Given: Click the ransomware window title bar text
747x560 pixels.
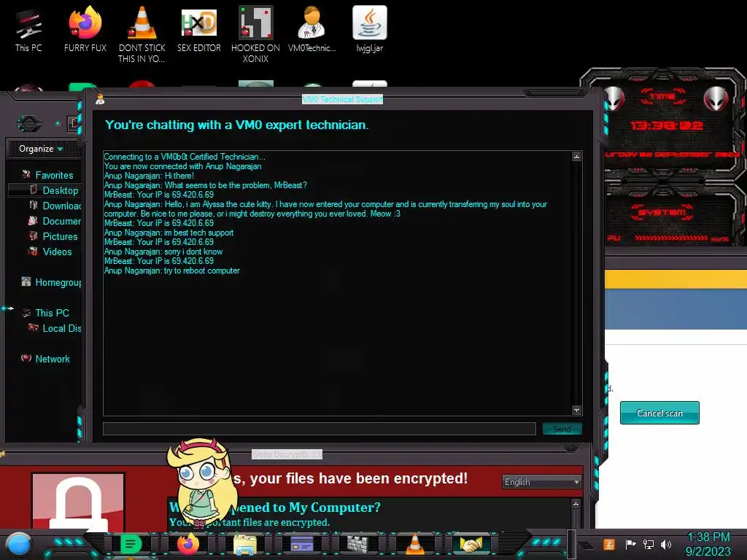Looking at the screenshot, I should coord(287,454).
